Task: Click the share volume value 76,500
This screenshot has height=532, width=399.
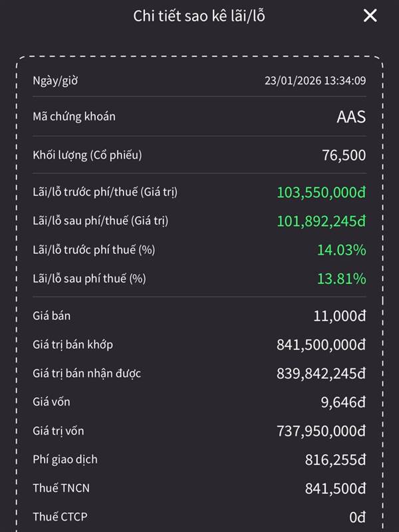Action: pos(344,156)
